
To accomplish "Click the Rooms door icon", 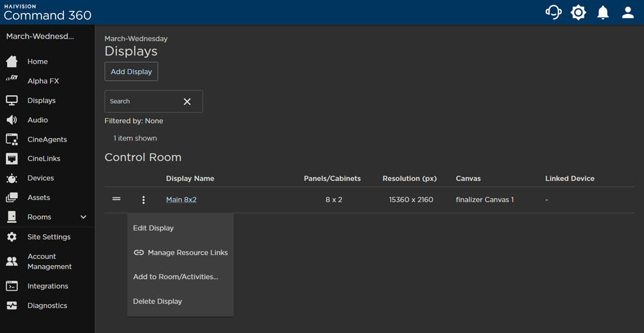I will click(x=12, y=217).
